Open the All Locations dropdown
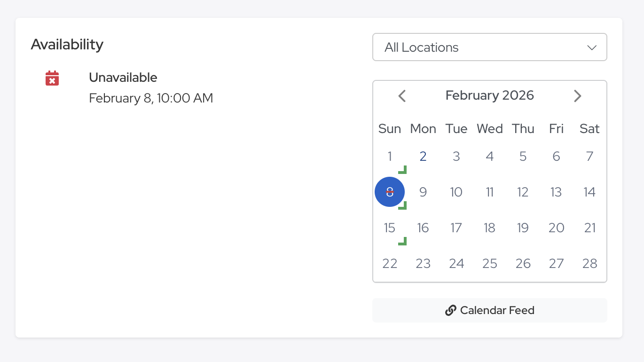The width and height of the screenshot is (644, 362). [x=489, y=47]
